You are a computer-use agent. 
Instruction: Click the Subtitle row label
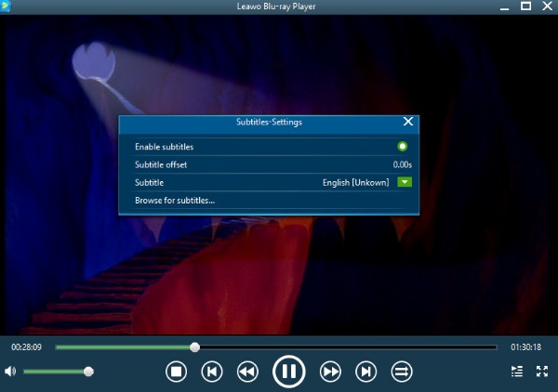pyautogui.click(x=149, y=182)
